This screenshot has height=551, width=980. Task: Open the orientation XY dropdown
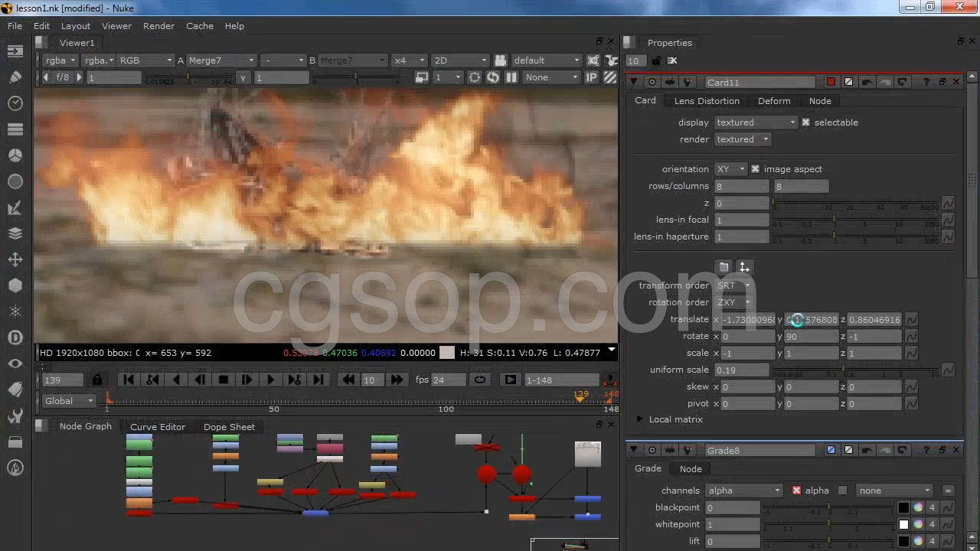(730, 169)
